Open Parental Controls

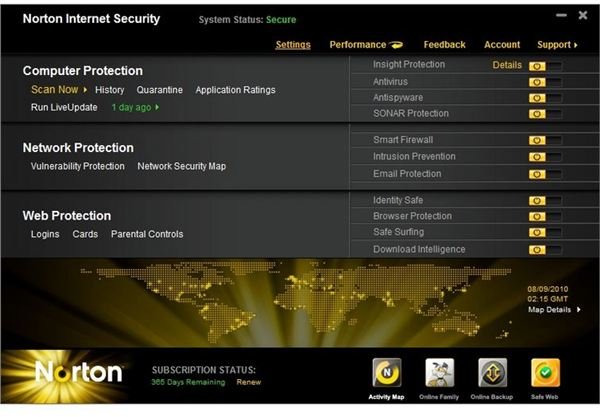pos(147,234)
